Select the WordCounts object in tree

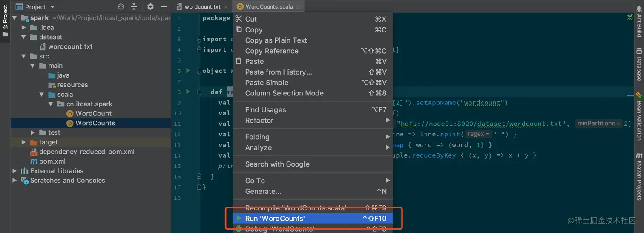tap(95, 123)
